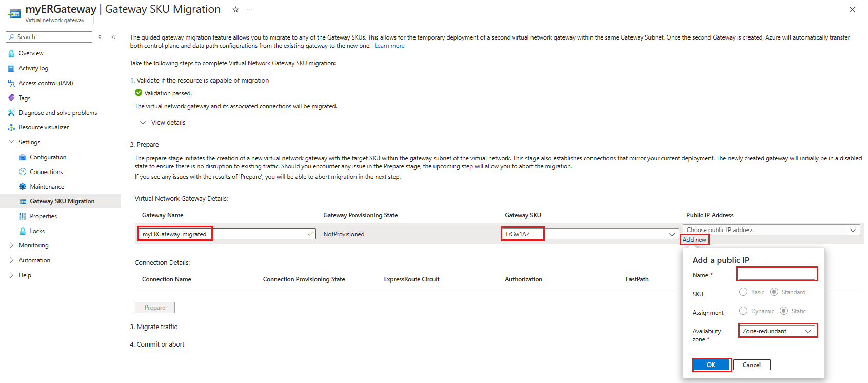Select Properties under Settings
This screenshot has width=868, height=383.
(43, 216)
